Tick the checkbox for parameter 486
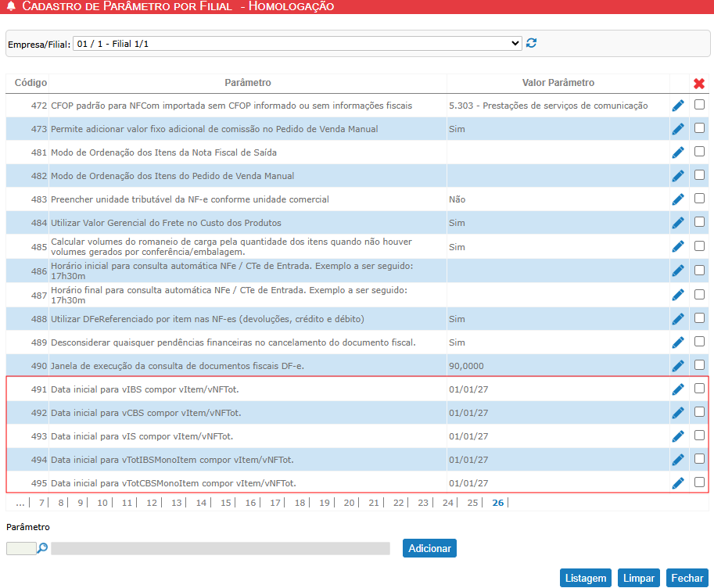 click(x=699, y=270)
